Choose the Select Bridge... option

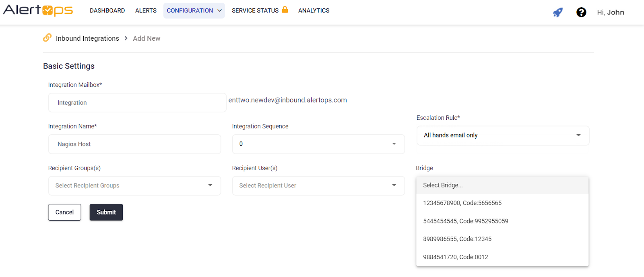click(x=502, y=185)
